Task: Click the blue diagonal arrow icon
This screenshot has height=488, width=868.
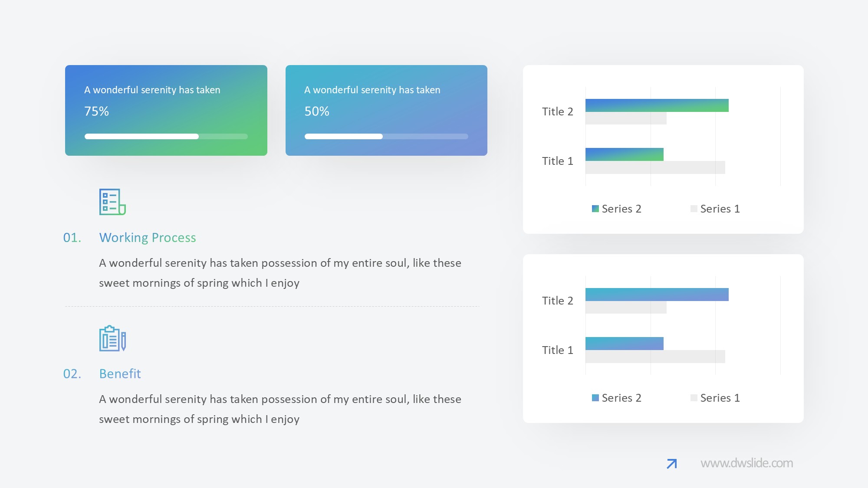Action: [671, 464]
